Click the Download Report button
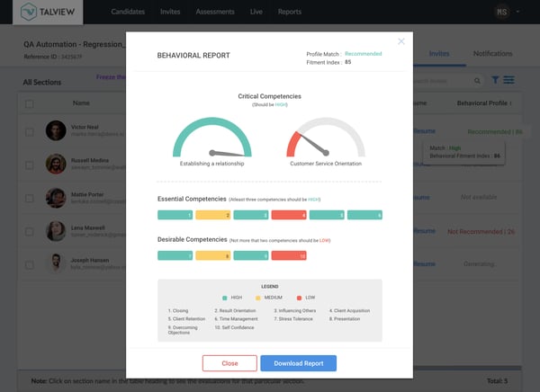Image resolution: width=540 pixels, height=392 pixels. pos(299,363)
